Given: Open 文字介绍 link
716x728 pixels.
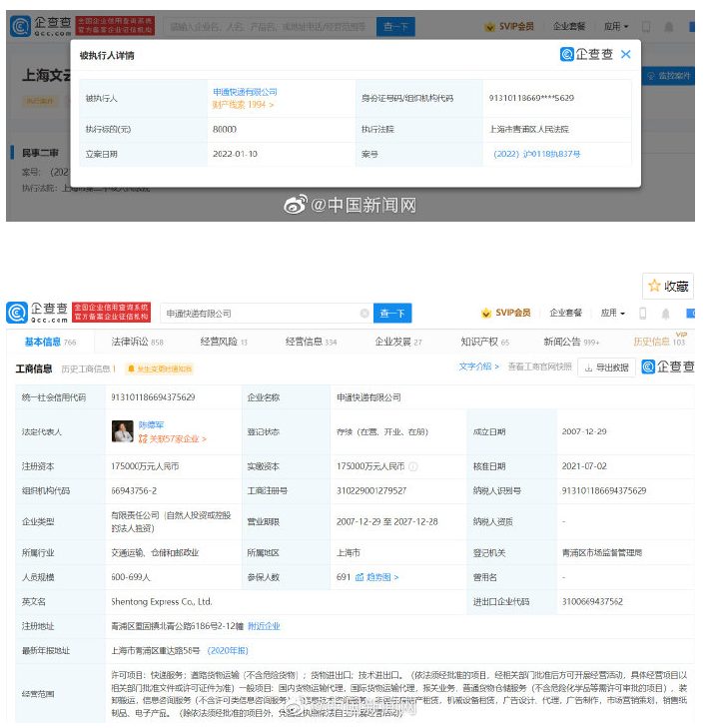Looking at the screenshot, I should coord(478,366).
